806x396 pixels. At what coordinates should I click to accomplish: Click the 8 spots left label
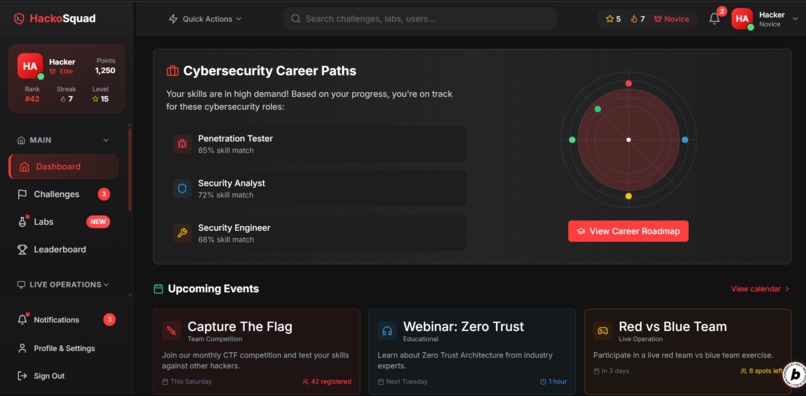point(761,371)
